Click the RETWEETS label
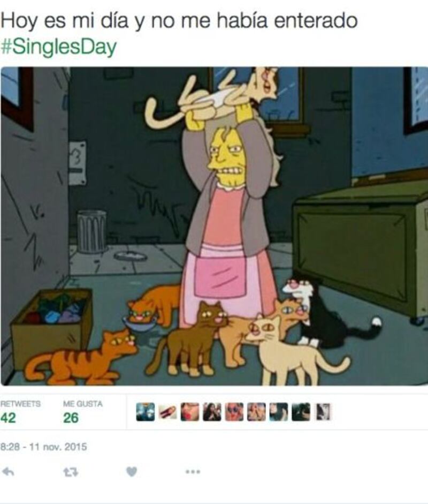428x504 pixels. [20, 404]
